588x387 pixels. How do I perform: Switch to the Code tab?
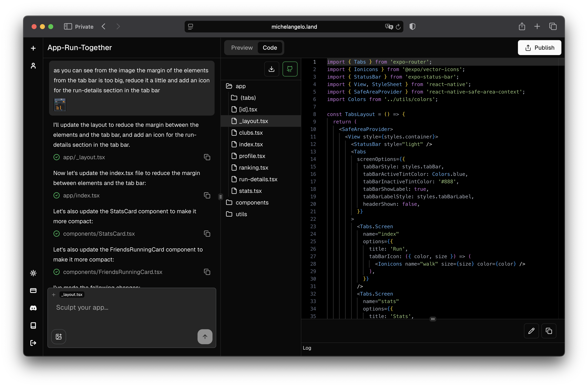tap(269, 47)
